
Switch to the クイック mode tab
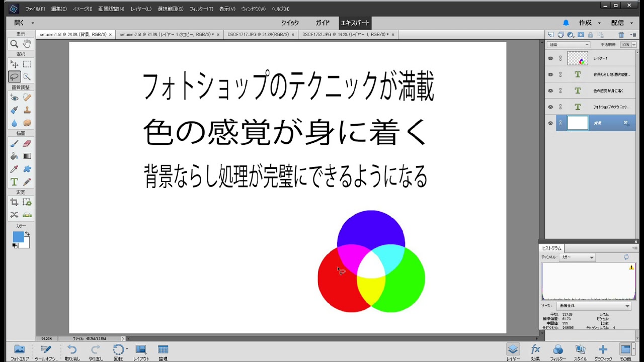coord(290,23)
